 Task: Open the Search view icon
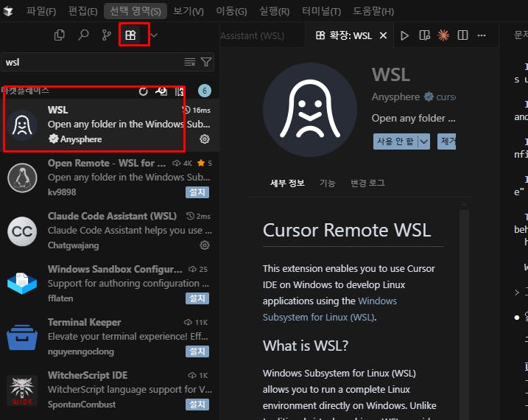82,35
